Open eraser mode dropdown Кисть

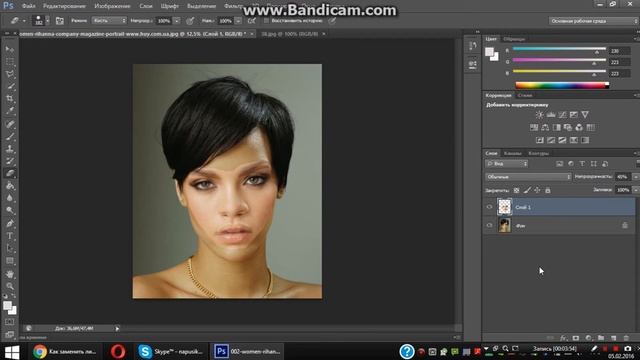(109, 20)
